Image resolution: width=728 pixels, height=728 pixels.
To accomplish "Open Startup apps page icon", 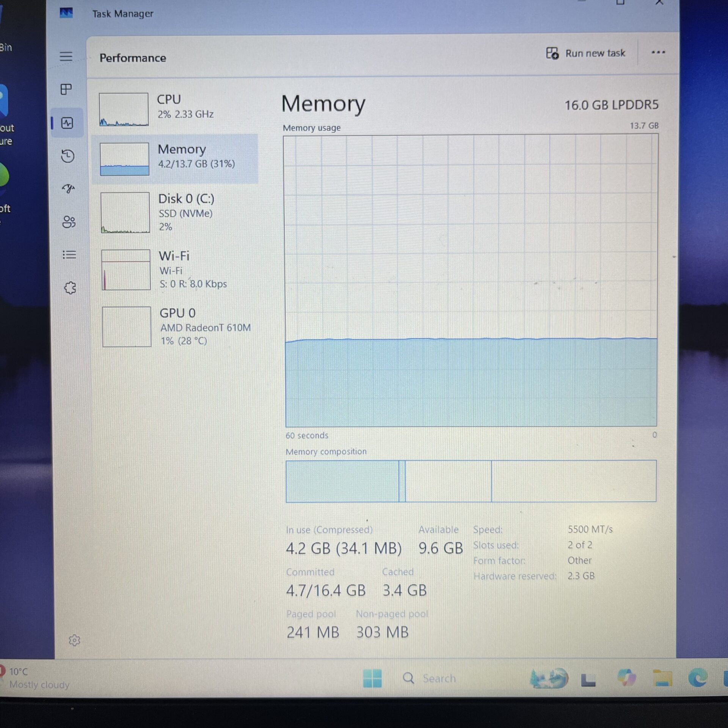I will coord(68,188).
